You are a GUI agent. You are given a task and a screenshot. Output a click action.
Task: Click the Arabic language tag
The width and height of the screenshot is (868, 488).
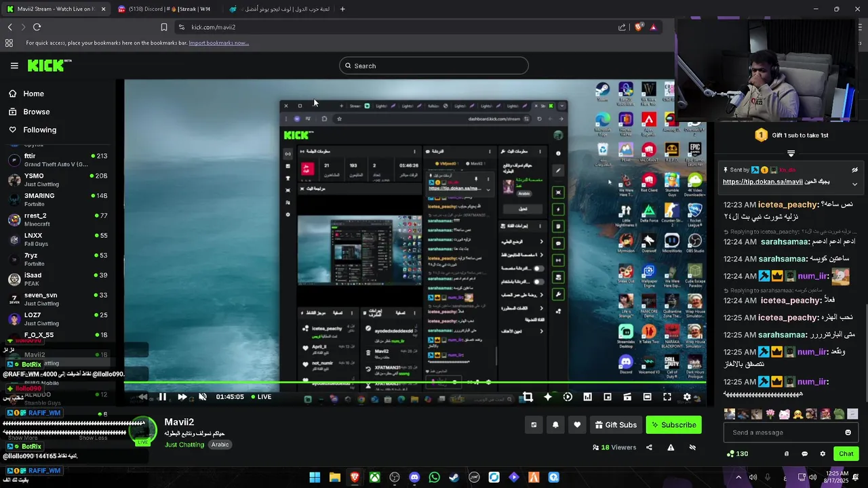[220, 445]
